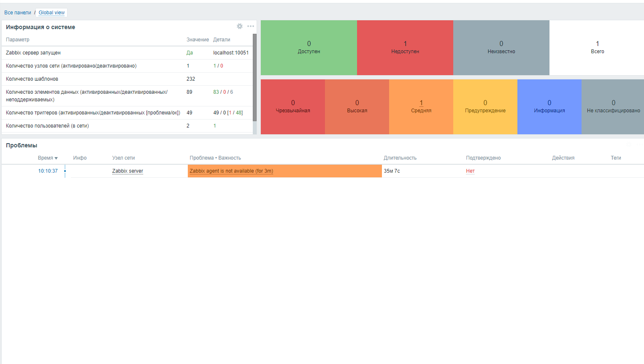Screen dimensions: 644x364
Task: Select "Количество узлов сети" parameter text
Action: click(x=71, y=66)
